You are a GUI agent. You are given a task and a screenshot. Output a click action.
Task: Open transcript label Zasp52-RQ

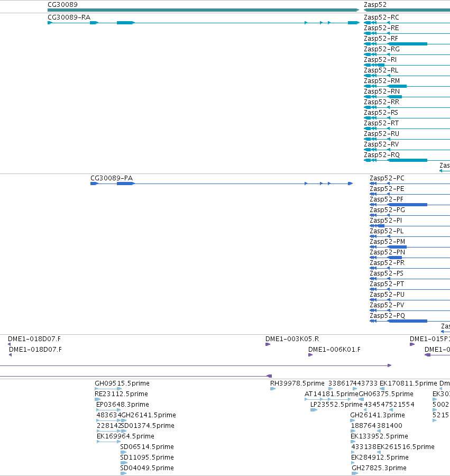(382, 155)
